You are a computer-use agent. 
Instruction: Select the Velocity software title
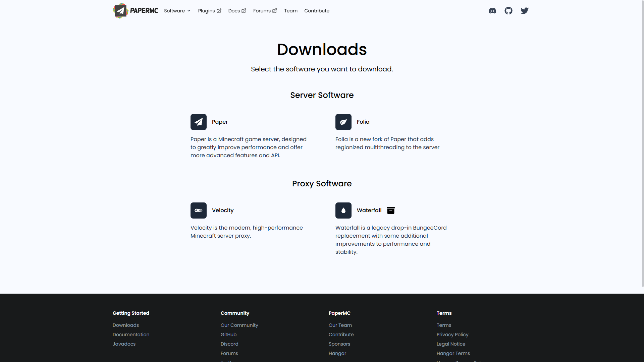point(223,210)
